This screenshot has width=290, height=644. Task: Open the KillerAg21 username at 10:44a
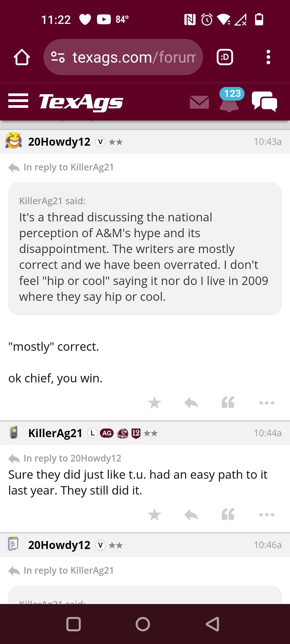tap(55, 433)
